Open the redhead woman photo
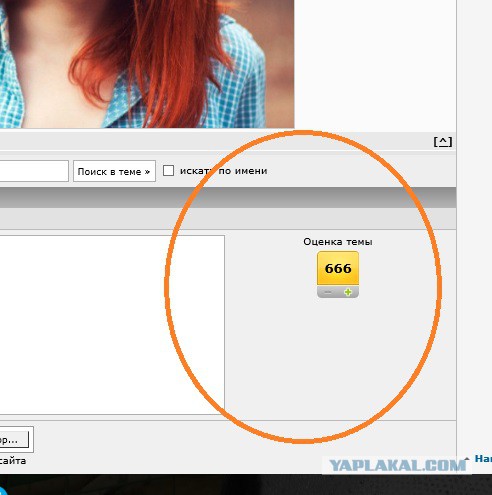 (147, 64)
